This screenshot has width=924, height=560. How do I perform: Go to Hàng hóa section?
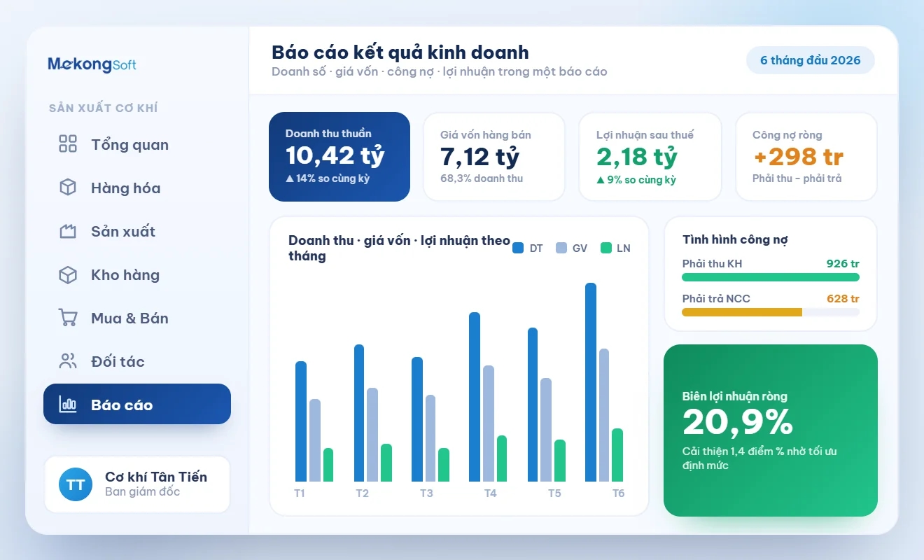[x=137, y=188]
